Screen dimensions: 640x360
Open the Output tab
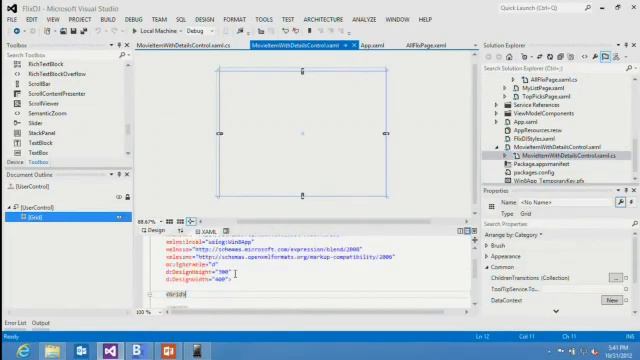tap(40, 323)
